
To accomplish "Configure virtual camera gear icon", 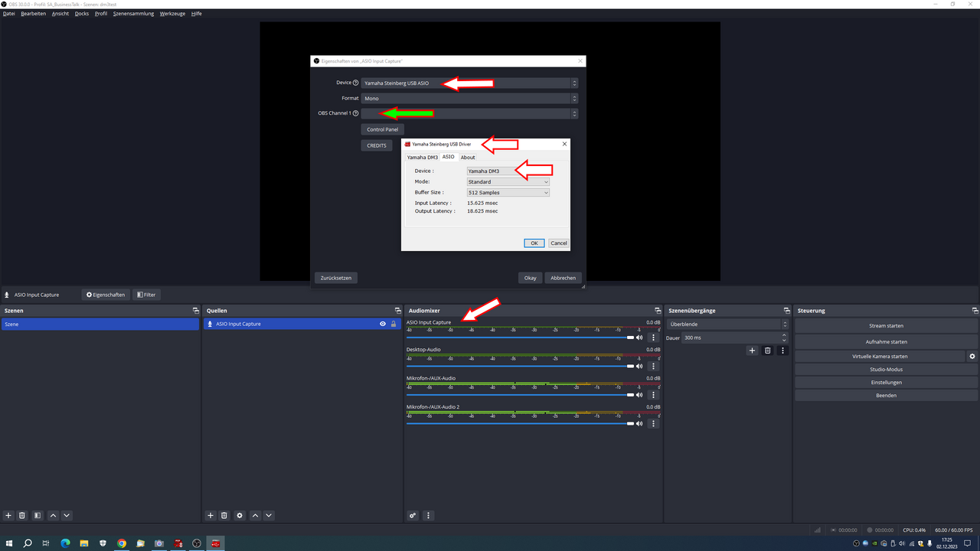I will coord(972,357).
